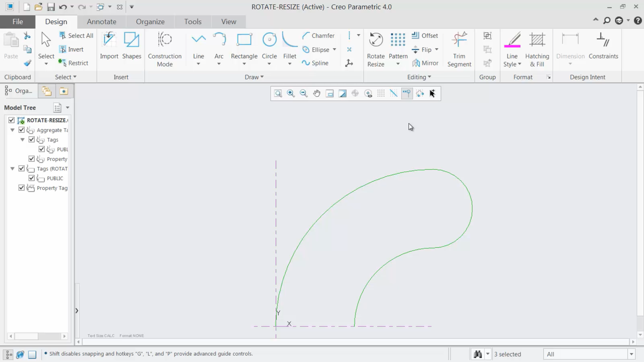Viewport: 644px width, 362px height.
Task: Select the Line drawing tool
Action: coord(199,47)
